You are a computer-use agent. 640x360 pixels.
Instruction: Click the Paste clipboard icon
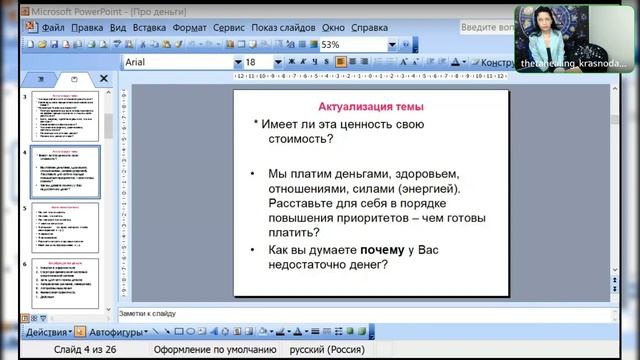tap(166, 44)
